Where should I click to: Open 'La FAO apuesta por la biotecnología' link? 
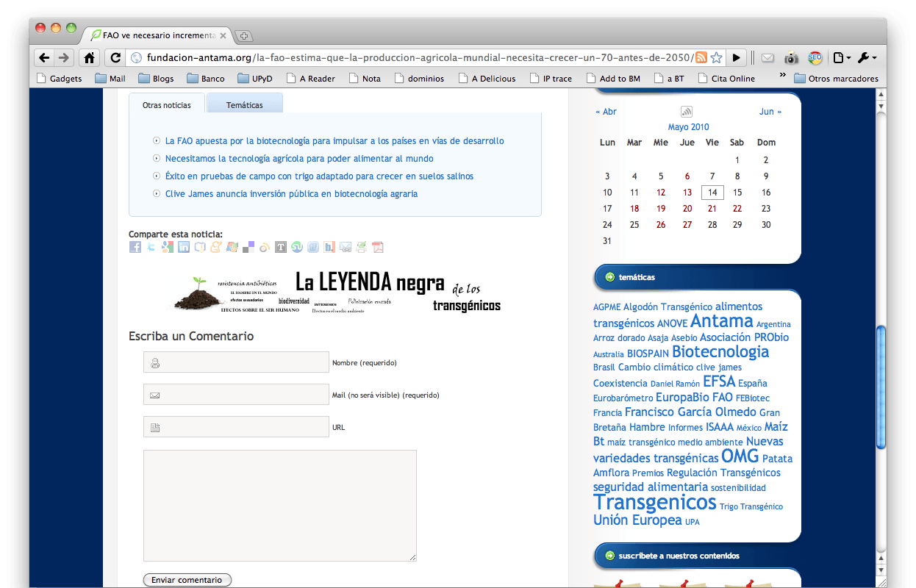tap(334, 141)
